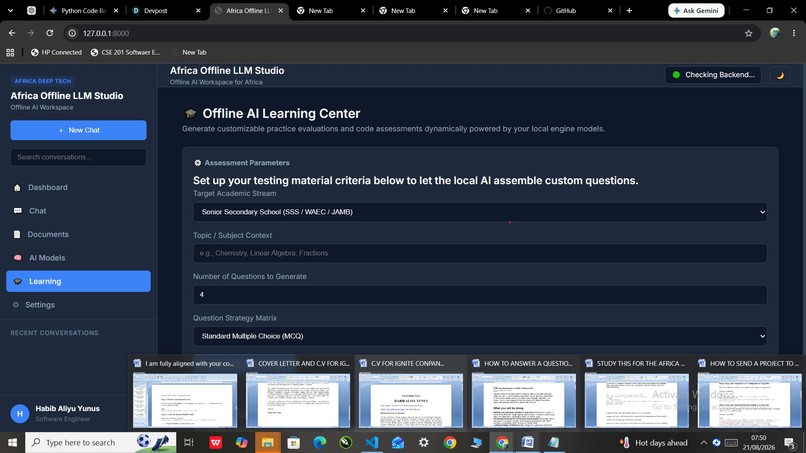The image size is (806, 453).
Task: Open Microsoft Store from the taskbar
Action: [294, 442]
